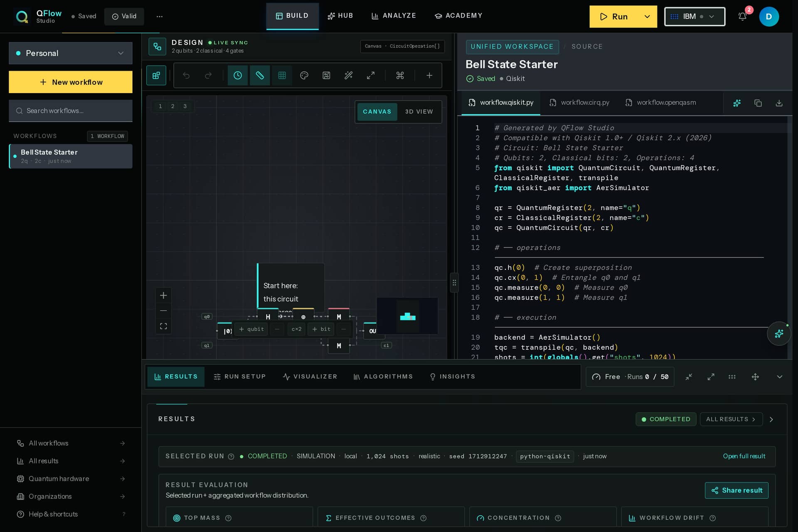This screenshot has height=532, width=798.
Task: Zoom in on the canvas
Action: [x=163, y=296]
